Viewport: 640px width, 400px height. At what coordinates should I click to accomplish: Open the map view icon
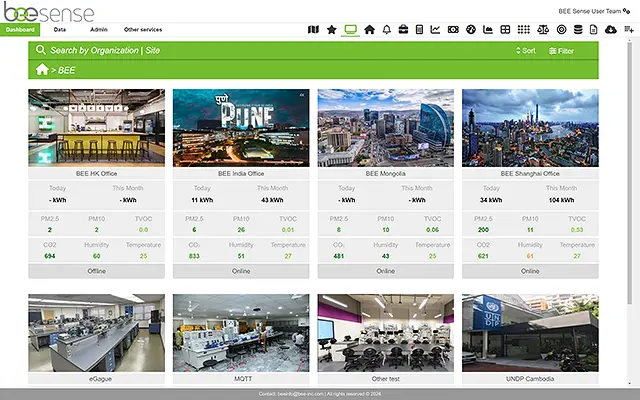pos(313,30)
